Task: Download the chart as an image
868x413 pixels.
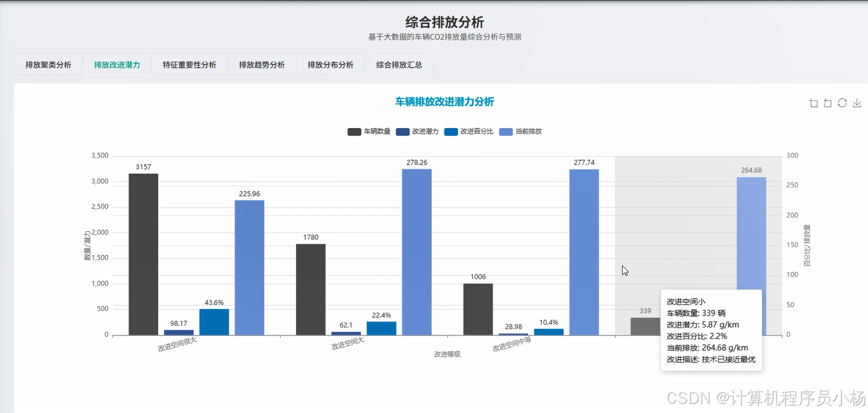Action: click(856, 103)
